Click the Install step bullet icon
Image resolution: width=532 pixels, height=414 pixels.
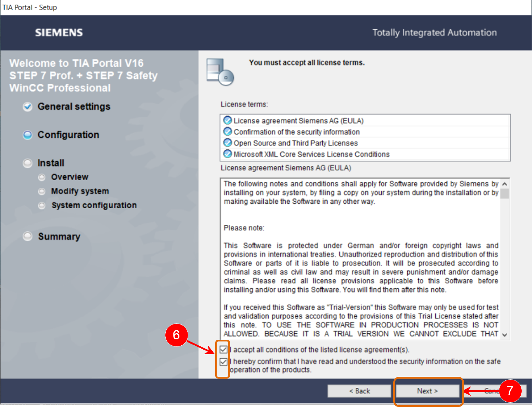(28, 163)
